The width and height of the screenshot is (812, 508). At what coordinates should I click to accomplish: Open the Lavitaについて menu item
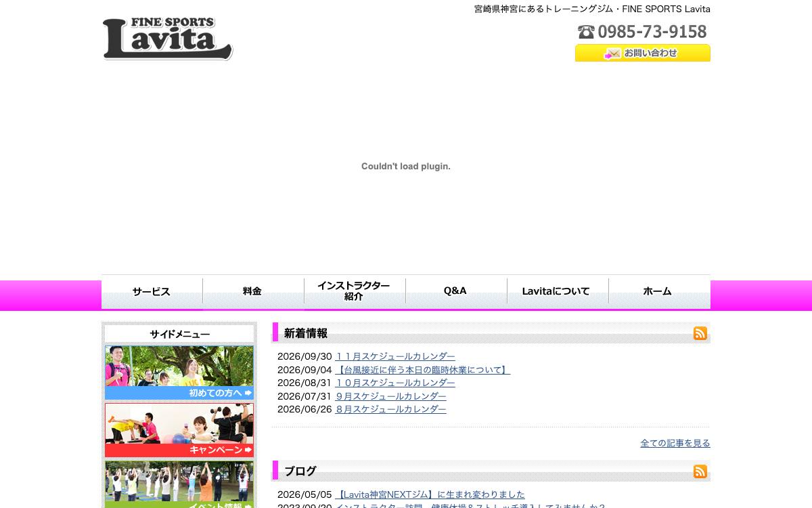(x=558, y=292)
